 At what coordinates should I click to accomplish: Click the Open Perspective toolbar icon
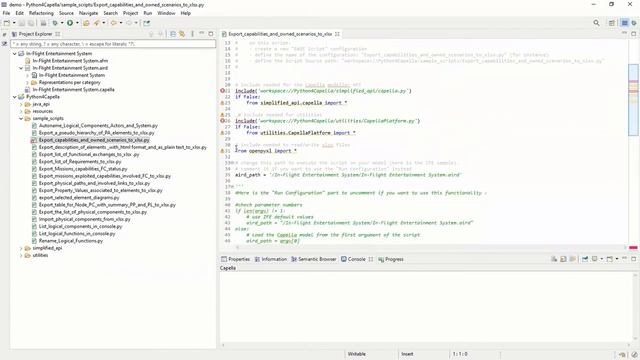coord(612,23)
